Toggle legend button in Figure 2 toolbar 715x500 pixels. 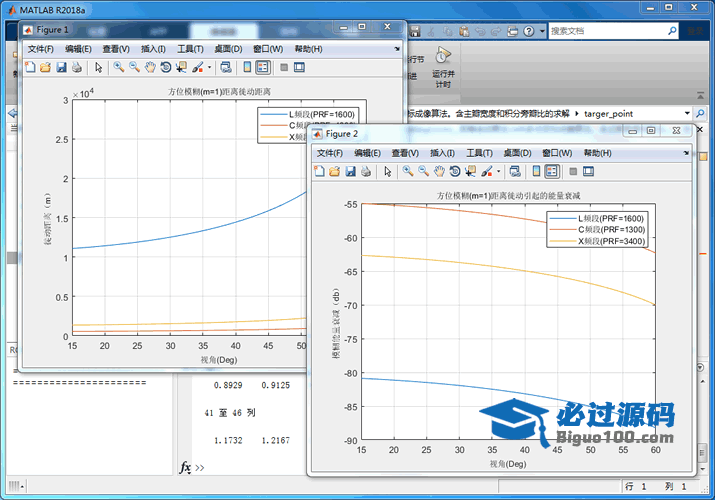(x=552, y=171)
